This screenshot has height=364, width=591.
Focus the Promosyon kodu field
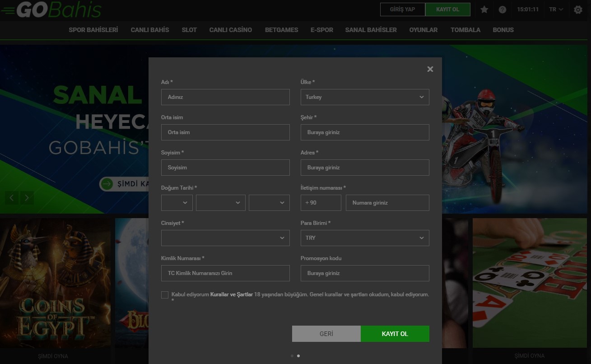[x=365, y=273]
